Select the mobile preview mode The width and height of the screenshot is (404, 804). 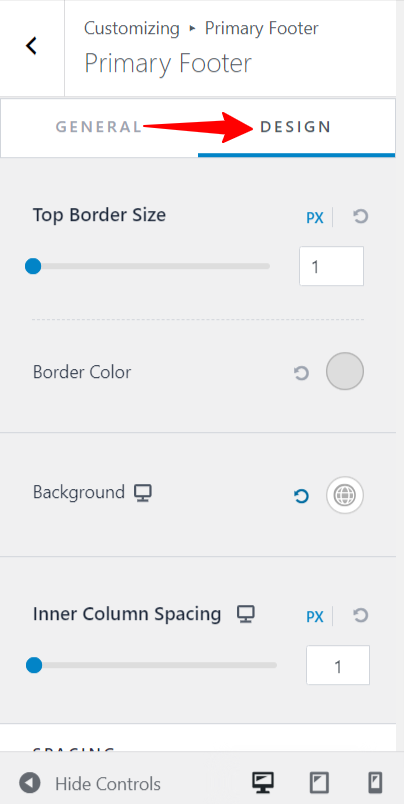click(x=375, y=783)
